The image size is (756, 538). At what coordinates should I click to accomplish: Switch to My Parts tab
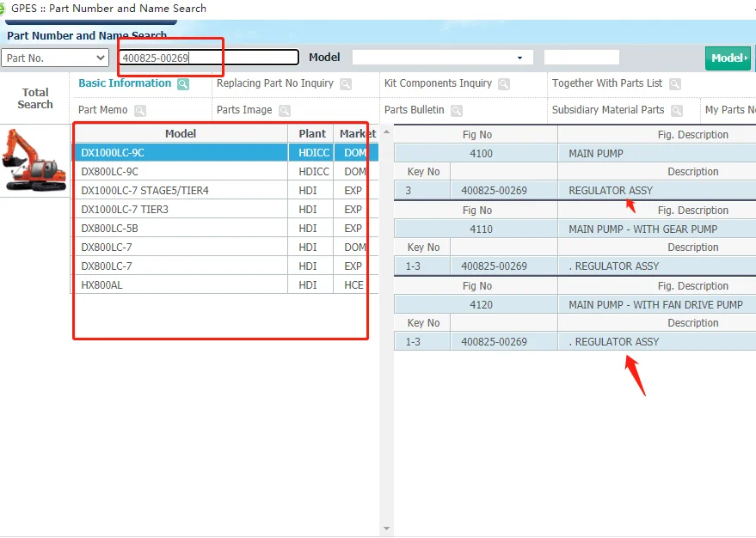[x=729, y=110]
